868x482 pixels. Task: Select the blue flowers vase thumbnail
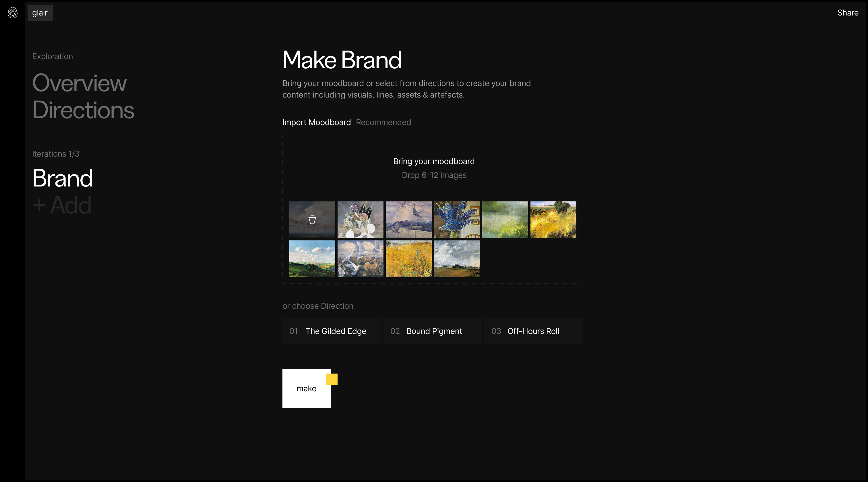[x=457, y=219]
